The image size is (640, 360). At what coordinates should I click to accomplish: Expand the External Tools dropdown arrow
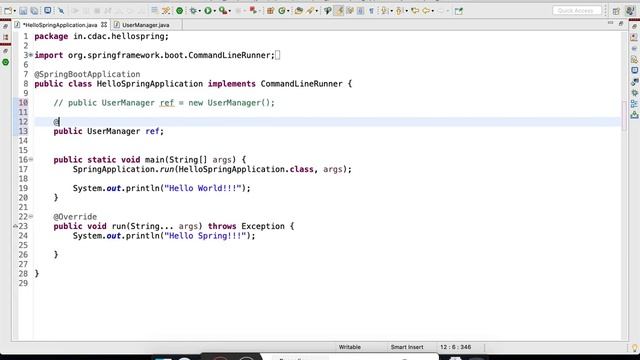click(229, 11)
